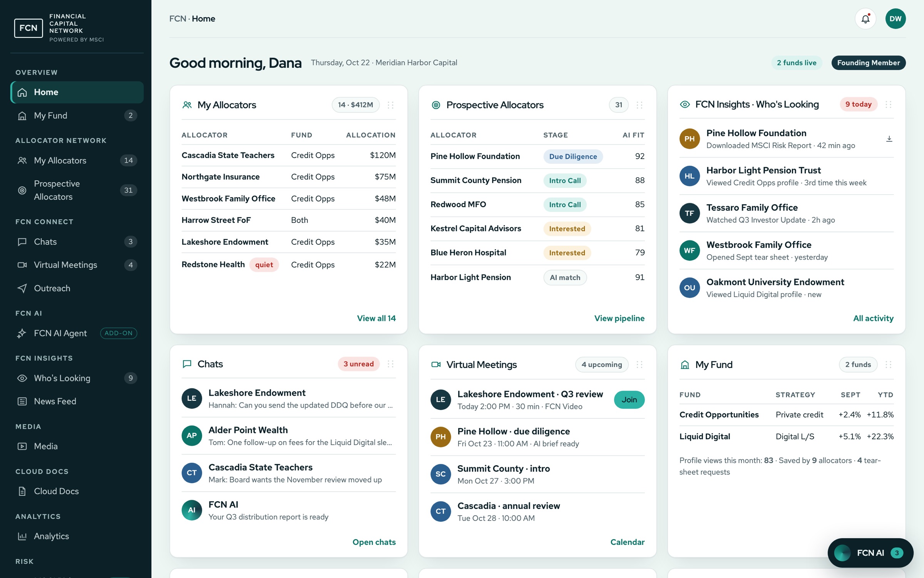Image resolution: width=924 pixels, height=578 pixels.
Task: Download Pine Hollow Foundation risk report icon
Action: pos(889,139)
